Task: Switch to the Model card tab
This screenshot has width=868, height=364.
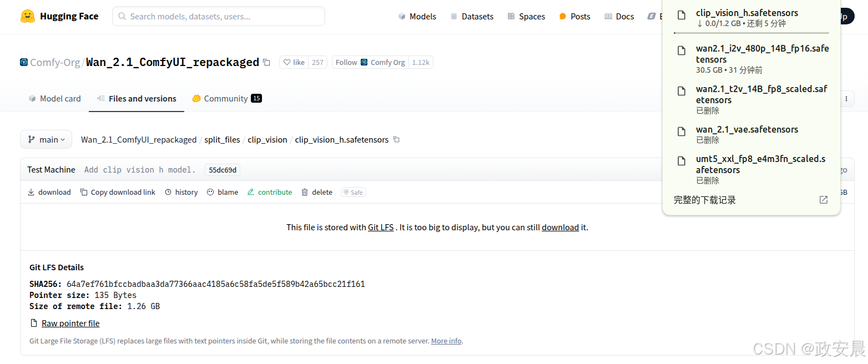Action: (x=54, y=98)
